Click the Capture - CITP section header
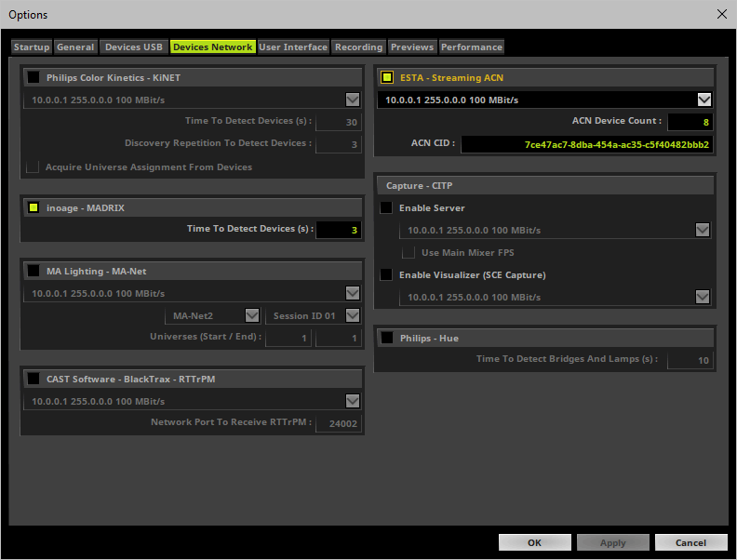The height and width of the screenshot is (560, 737). [545, 185]
